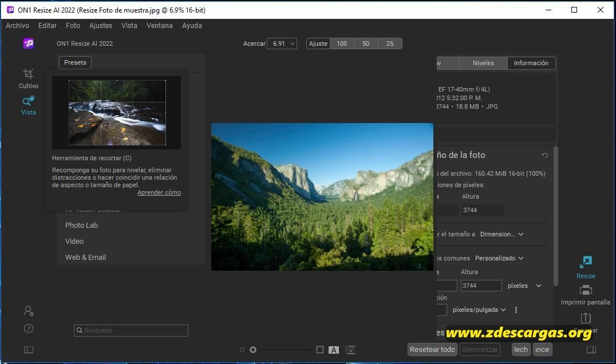The image size is (616, 364).
Task: Open the Editar menu
Action: (48, 26)
